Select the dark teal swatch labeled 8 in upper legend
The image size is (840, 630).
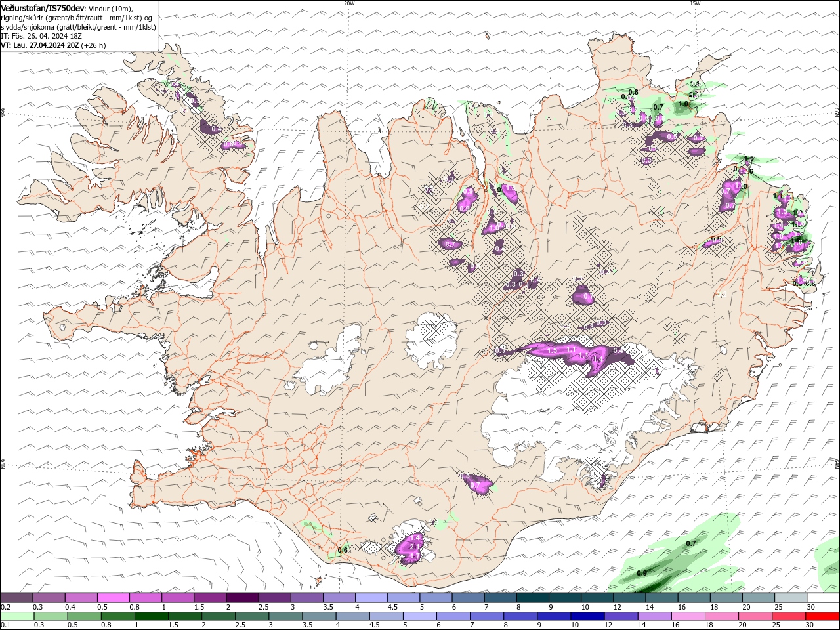[533, 598]
